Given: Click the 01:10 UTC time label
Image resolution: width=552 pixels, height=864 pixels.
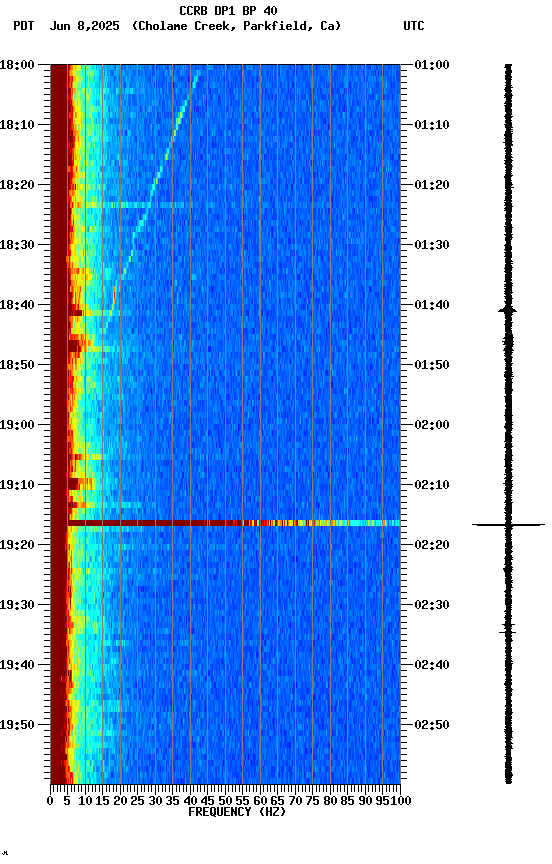Looking at the screenshot, I should point(432,125).
